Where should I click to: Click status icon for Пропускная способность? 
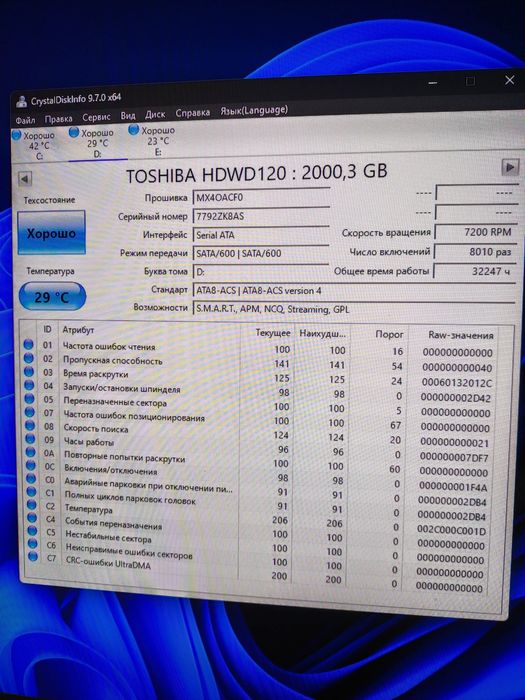point(29,358)
